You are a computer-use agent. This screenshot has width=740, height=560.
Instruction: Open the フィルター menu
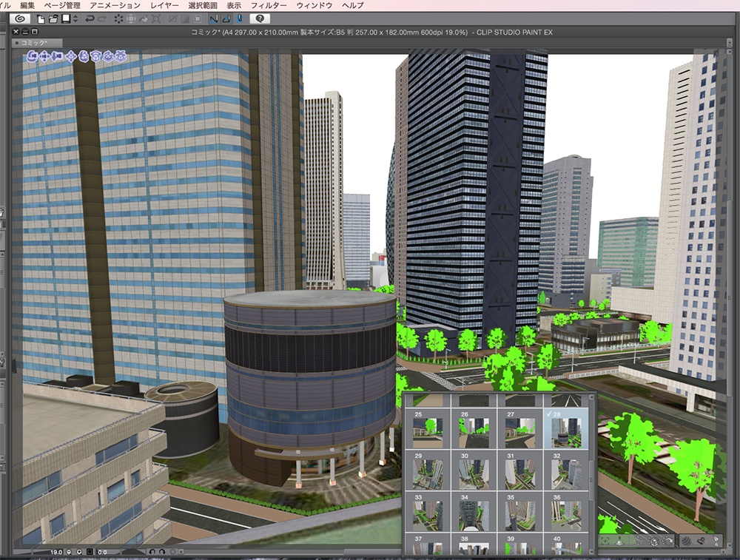pyautogui.click(x=269, y=5)
